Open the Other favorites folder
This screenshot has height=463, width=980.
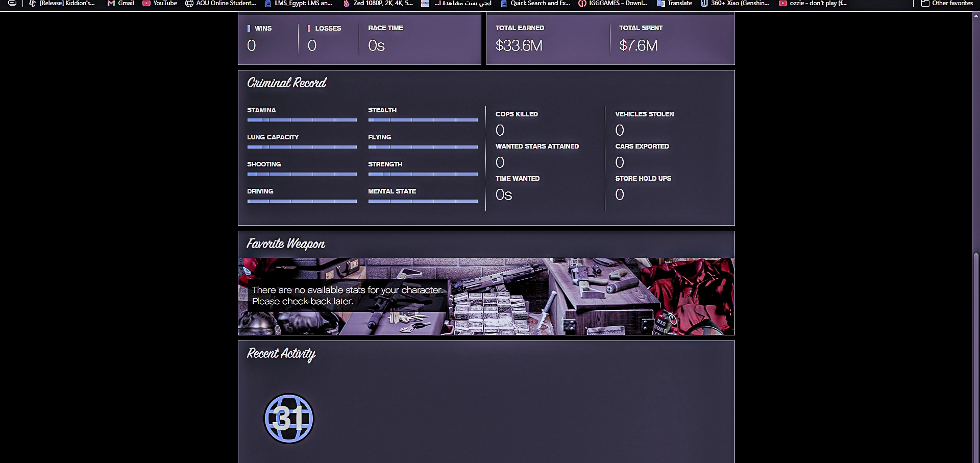[947, 3]
